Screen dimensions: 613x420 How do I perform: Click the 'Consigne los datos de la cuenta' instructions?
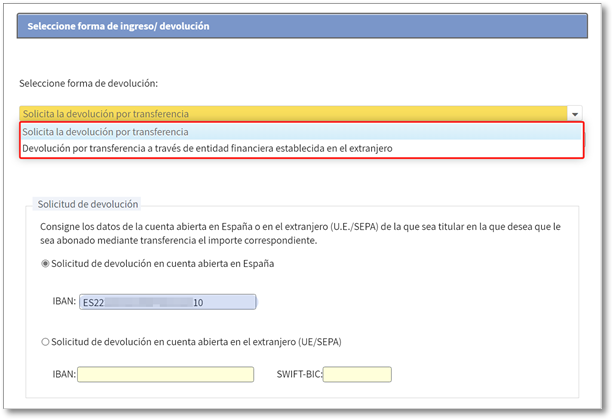tap(120, 226)
